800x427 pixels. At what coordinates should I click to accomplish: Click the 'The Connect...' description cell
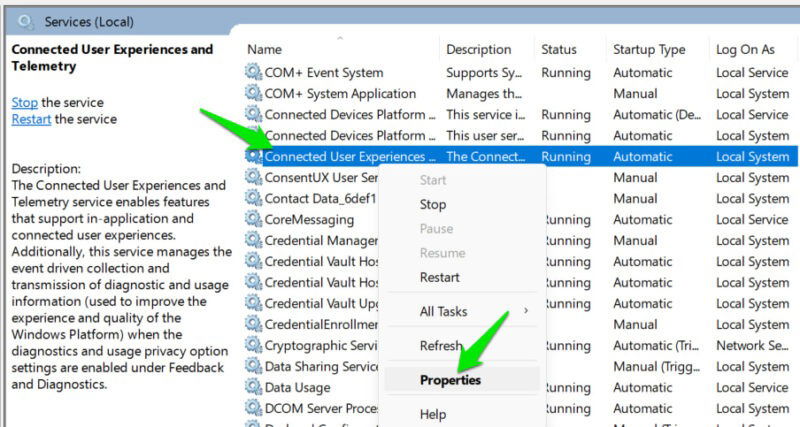point(485,157)
